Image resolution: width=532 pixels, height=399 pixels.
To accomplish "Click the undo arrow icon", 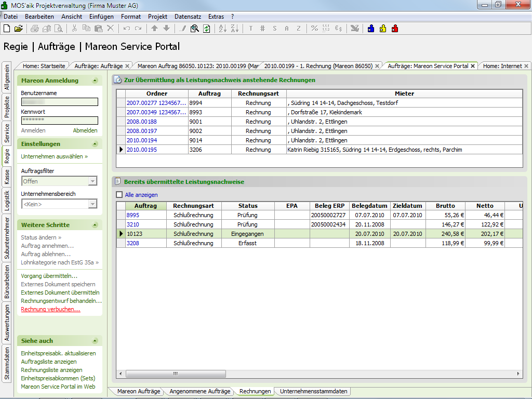I will 127,29.
